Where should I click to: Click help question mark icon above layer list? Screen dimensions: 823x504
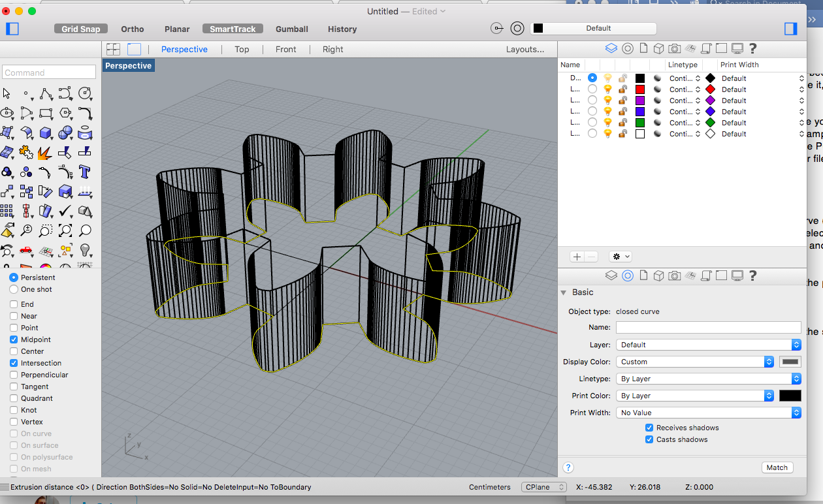[x=753, y=48]
